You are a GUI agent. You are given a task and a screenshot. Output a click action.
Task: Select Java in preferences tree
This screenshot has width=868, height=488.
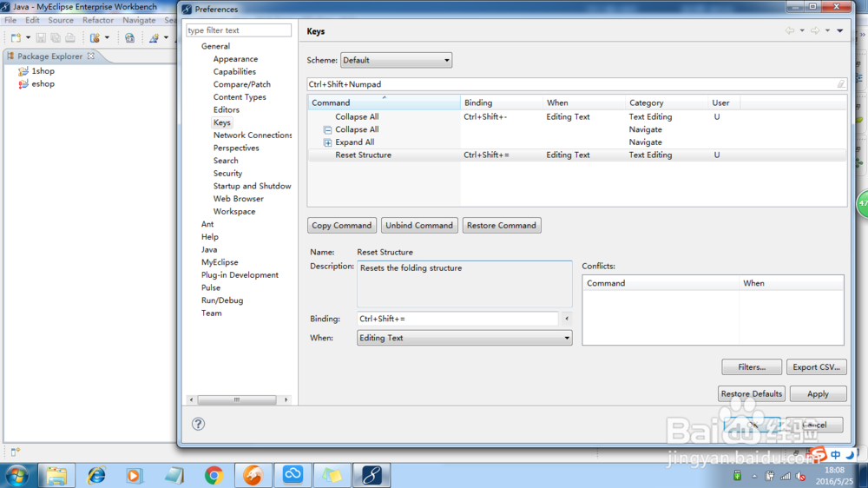[208, 250]
